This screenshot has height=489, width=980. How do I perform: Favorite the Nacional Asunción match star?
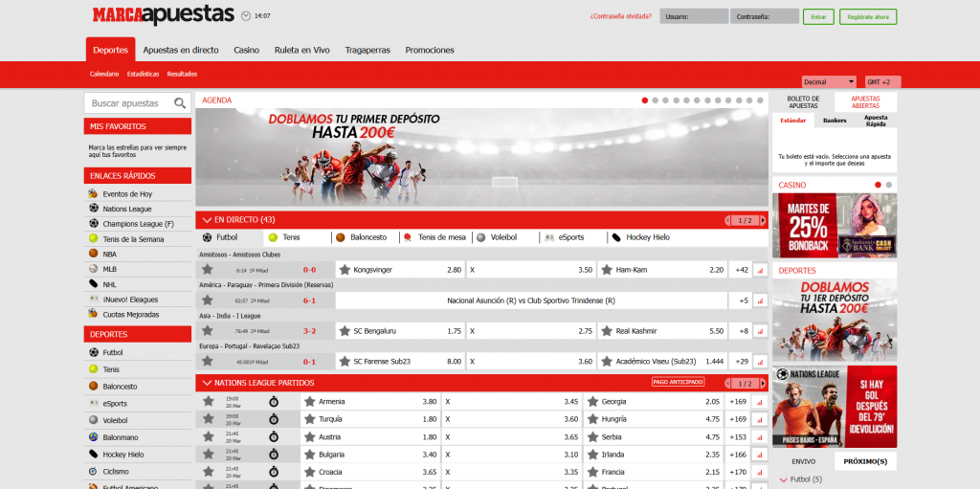(208, 300)
